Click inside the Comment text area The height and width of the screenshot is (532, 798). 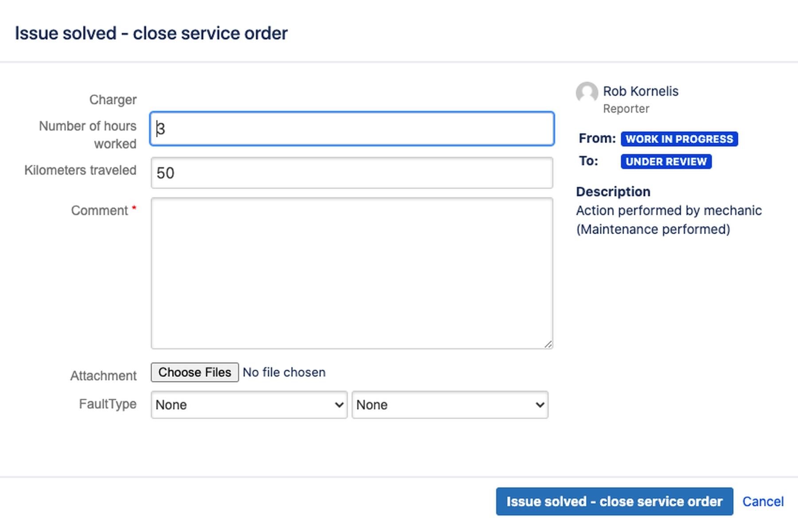point(352,273)
